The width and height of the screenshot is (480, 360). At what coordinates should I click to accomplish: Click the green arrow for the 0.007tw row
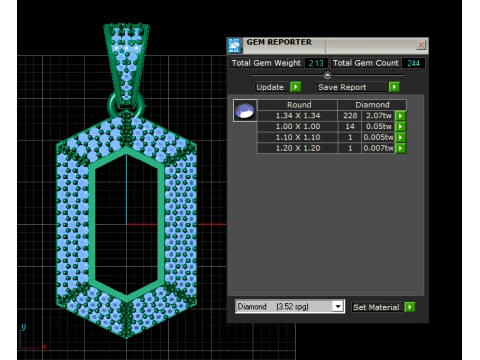point(400,148)
